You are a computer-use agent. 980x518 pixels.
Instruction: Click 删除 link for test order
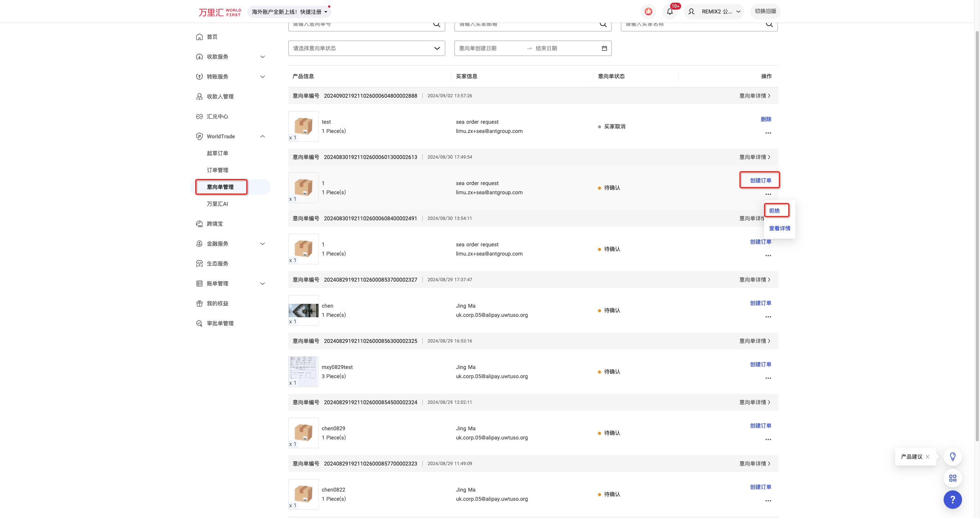tap(766, 119)
